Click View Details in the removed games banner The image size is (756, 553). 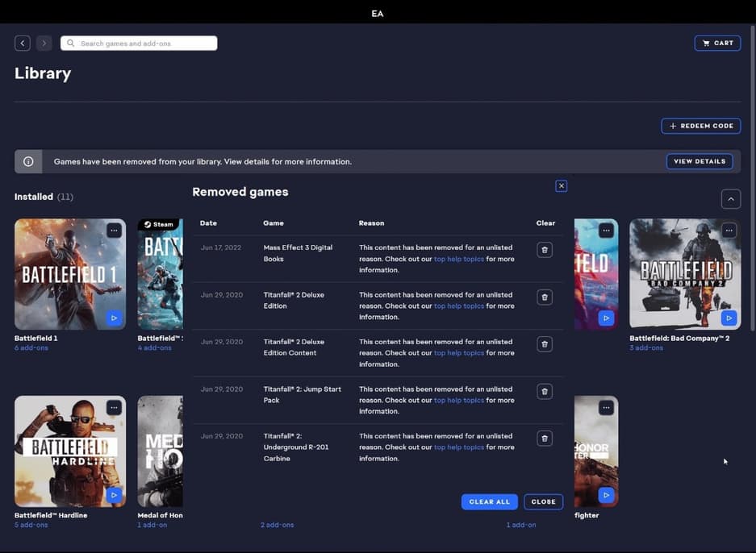[700, 161]
